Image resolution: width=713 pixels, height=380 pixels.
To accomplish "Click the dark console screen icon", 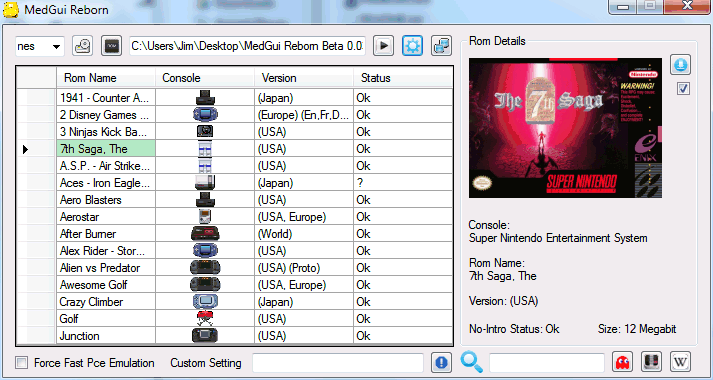I will (x=111, y=45).
